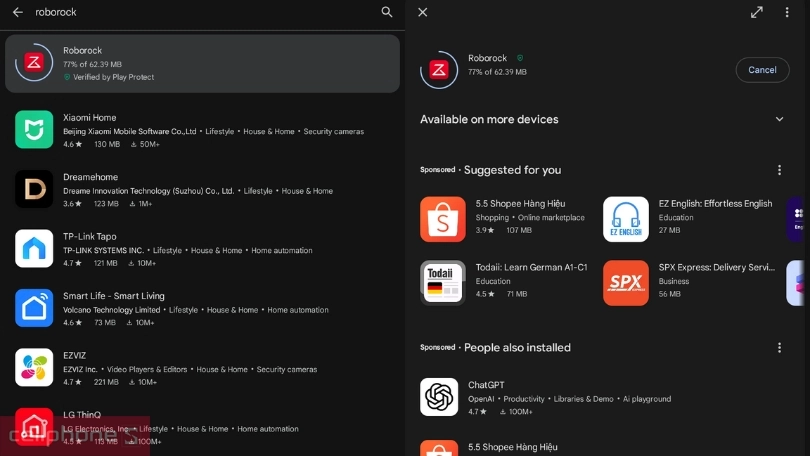Open Dreamehome app icon
Image resolution: width=810 pixels, height=456 pixels.
point(34,189)
